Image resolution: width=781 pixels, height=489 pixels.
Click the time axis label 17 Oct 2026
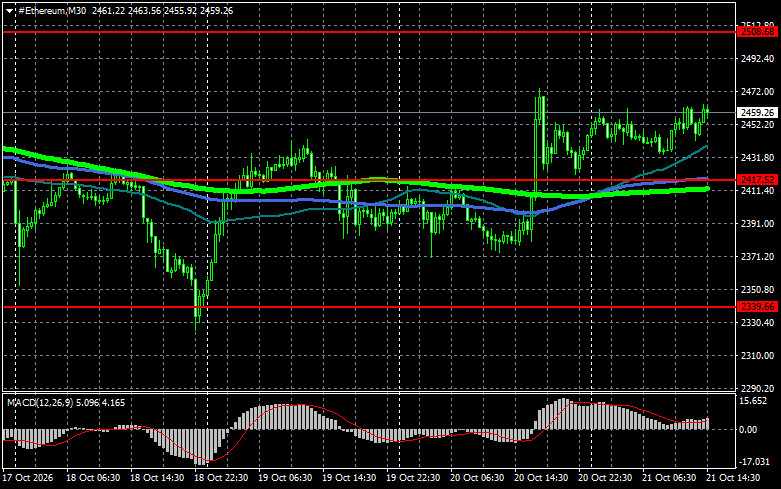click(27, 478)
